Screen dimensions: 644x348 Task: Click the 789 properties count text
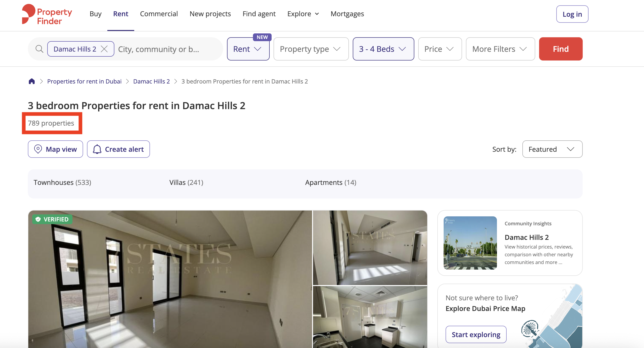click(51, 123)
